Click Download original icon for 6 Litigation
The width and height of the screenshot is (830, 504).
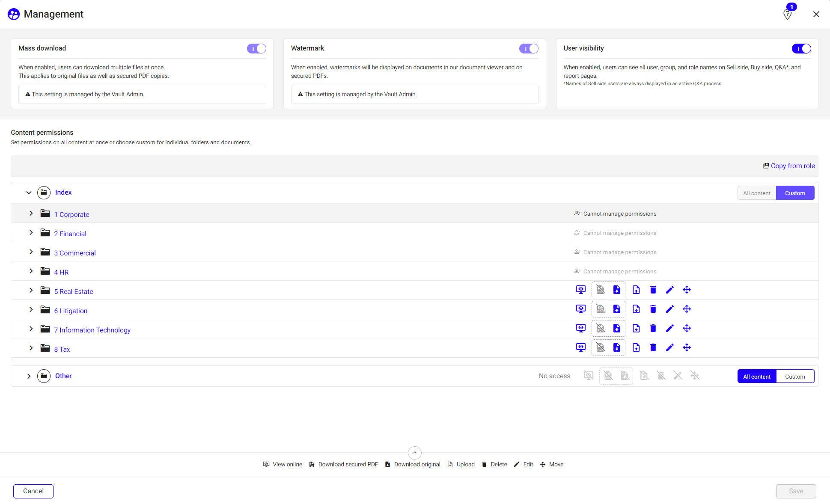coord(616,309)
